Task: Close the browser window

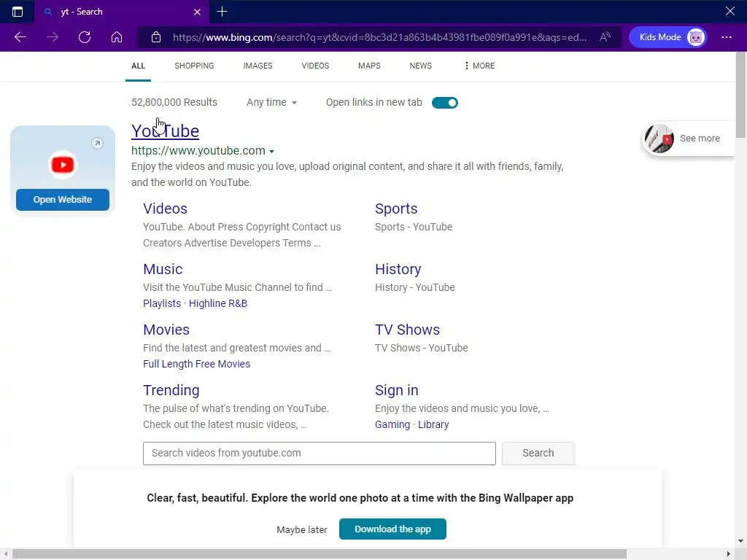Action: tap(729, 11)
